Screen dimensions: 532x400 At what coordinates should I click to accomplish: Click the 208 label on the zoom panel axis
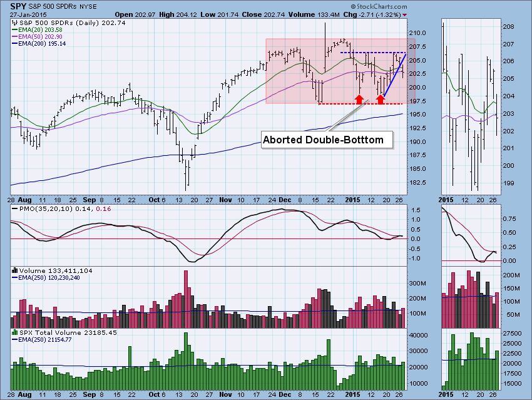coord(508,26)
